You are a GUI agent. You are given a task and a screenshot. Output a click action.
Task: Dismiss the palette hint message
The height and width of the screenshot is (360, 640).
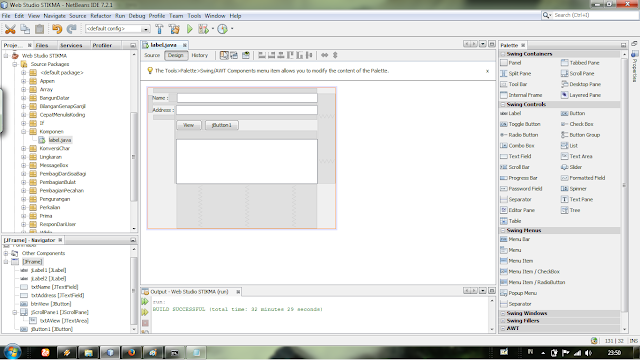click(487, 71)
